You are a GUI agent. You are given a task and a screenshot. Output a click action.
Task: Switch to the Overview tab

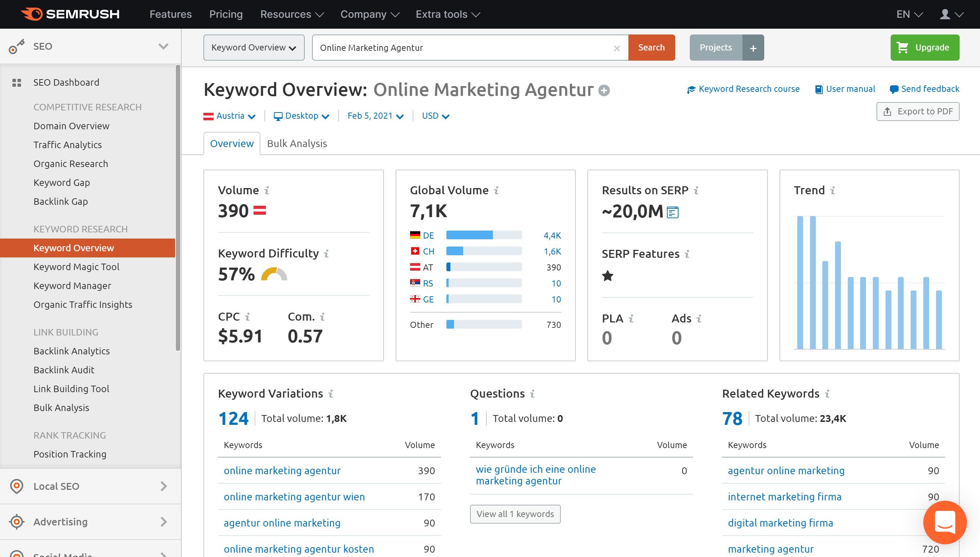tap(231, 143)
